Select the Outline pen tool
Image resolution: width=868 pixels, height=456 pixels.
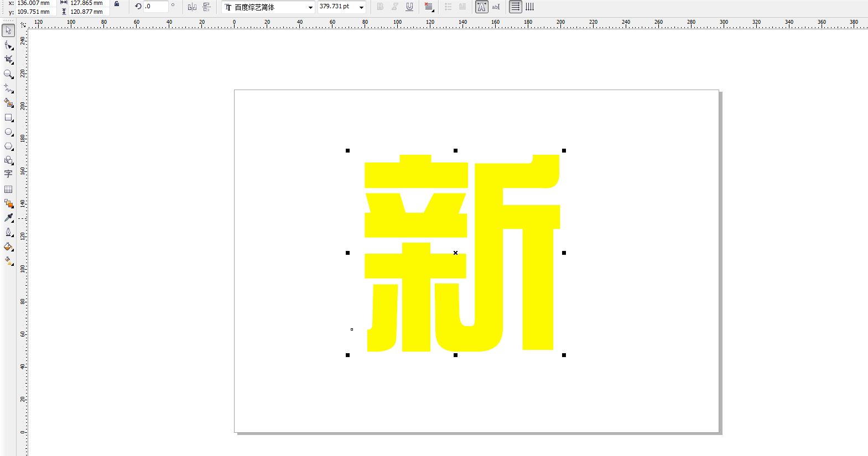[x=8, y=232]
